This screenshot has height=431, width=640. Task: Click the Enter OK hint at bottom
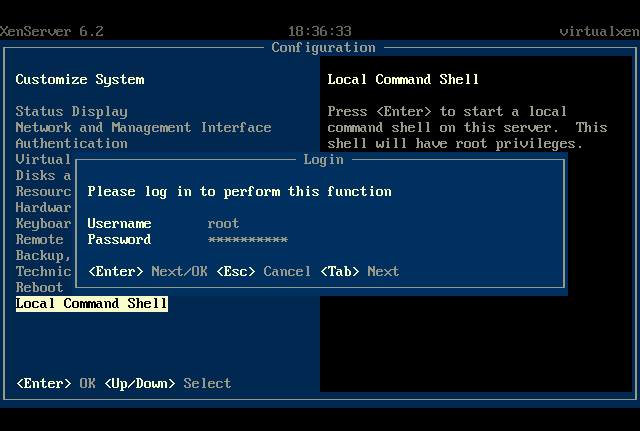point(55,383)
